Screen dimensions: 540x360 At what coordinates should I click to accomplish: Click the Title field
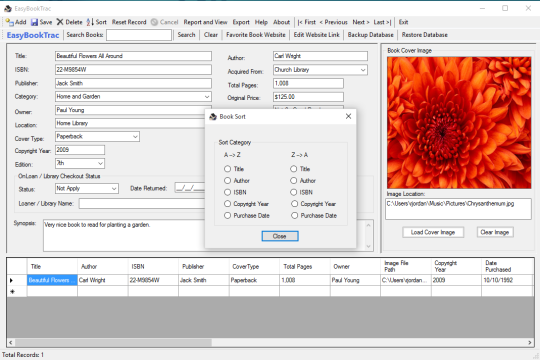click(x=133, y=56)
